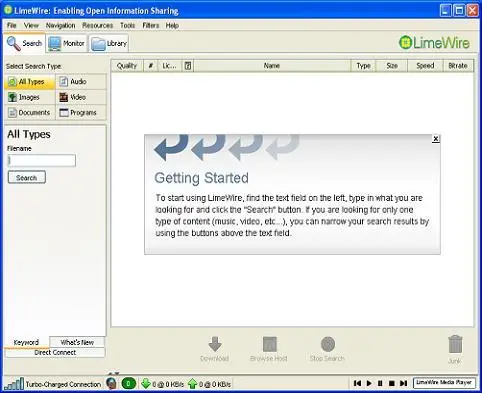Maximize the LimeWire window

pyautogui.click(x=459, y=10)
